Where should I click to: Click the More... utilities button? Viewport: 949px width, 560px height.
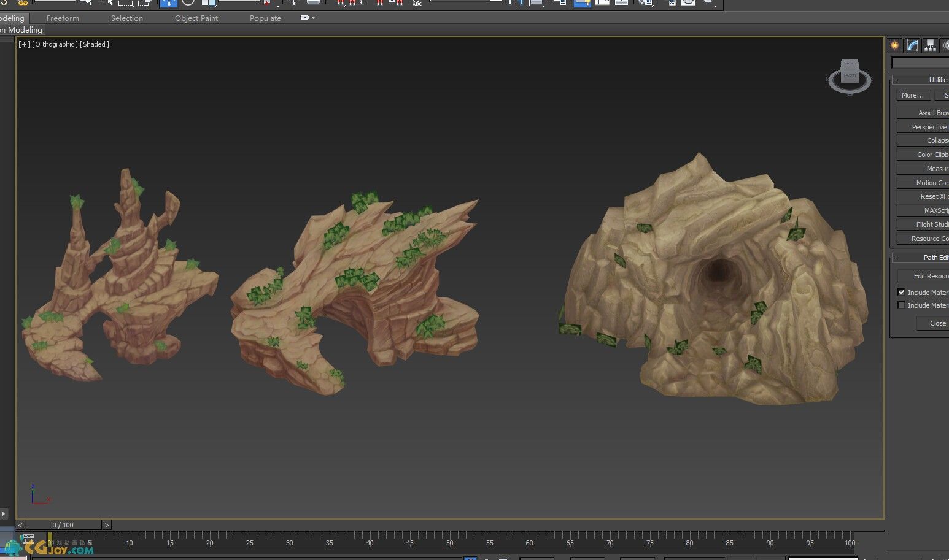[913, 95]
